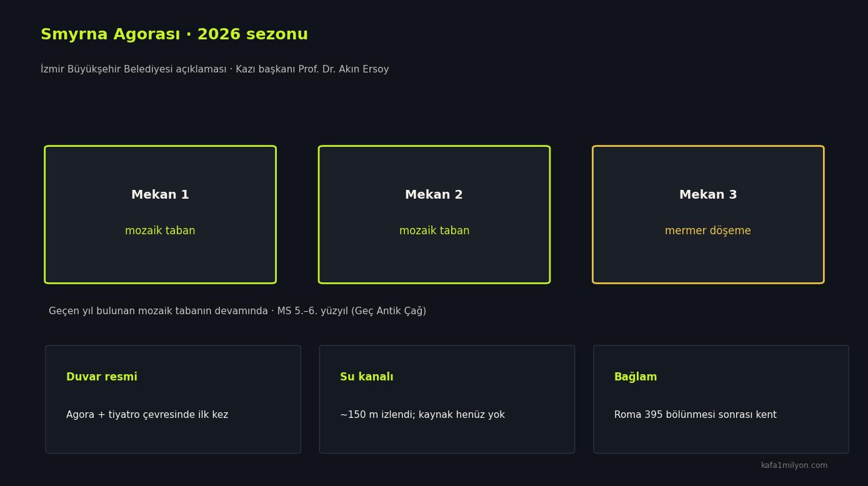868x486 pixels.
Task: Click the Mekan 1 heading
Action: [160, 195]
